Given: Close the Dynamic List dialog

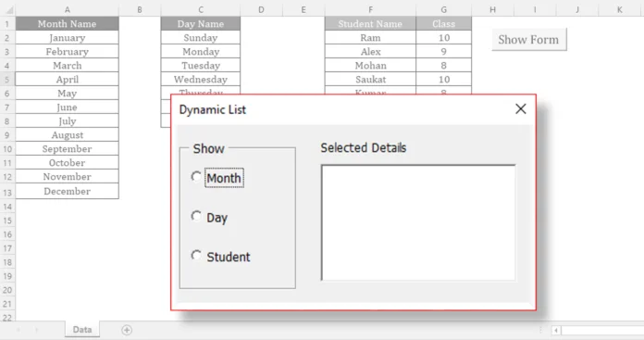Looking at the screenshot, I should [x=520, y=109].
